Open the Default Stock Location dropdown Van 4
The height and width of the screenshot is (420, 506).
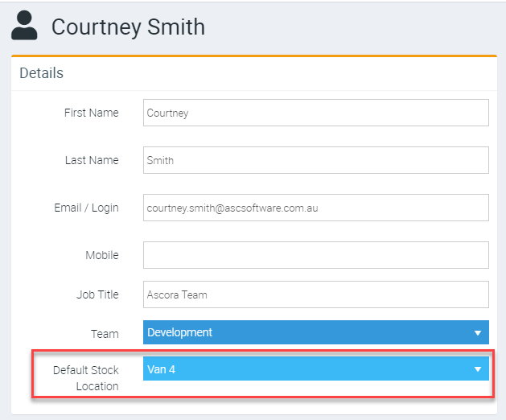[306, 369]
